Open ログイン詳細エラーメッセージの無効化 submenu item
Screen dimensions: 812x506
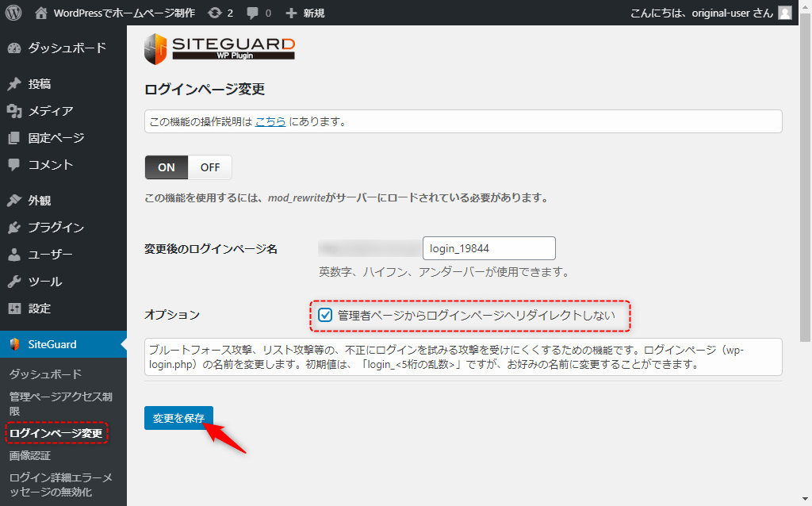coord(61,485)
